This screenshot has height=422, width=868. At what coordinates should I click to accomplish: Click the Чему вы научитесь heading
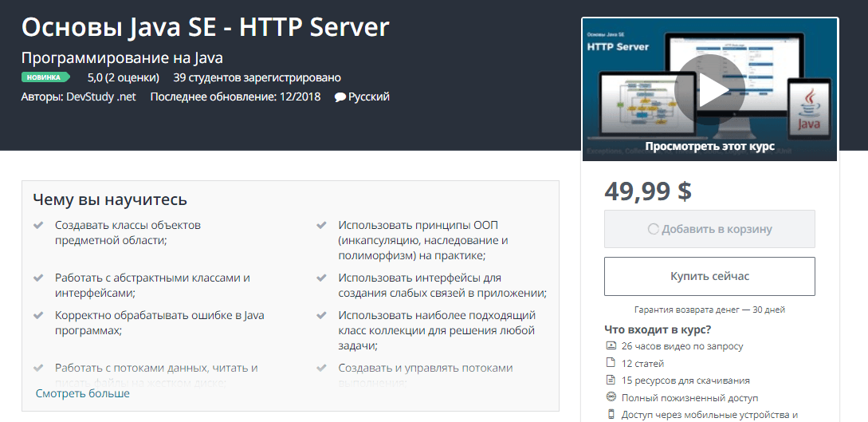[110, 199]
